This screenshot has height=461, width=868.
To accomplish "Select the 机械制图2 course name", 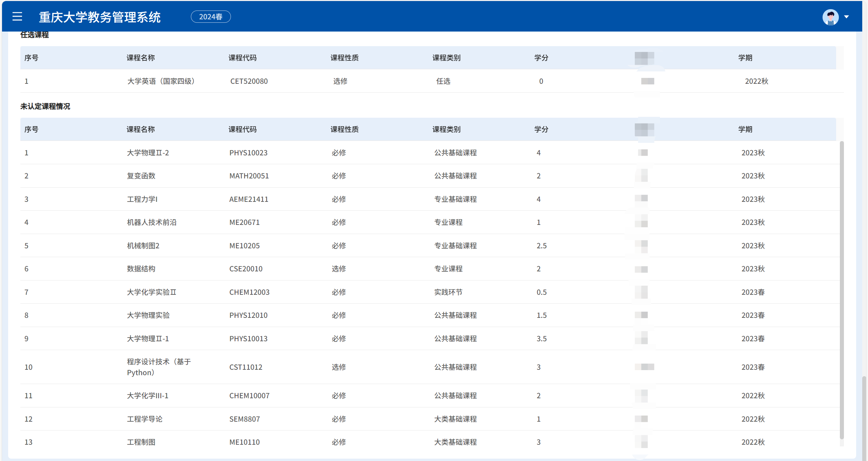I will click(143, 246).
